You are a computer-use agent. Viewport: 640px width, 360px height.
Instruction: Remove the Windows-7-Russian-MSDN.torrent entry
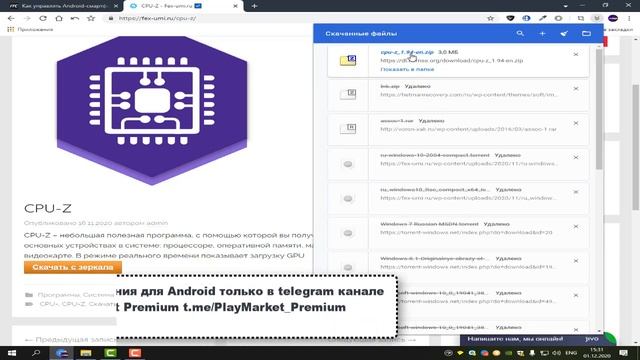tap(576, 226)
